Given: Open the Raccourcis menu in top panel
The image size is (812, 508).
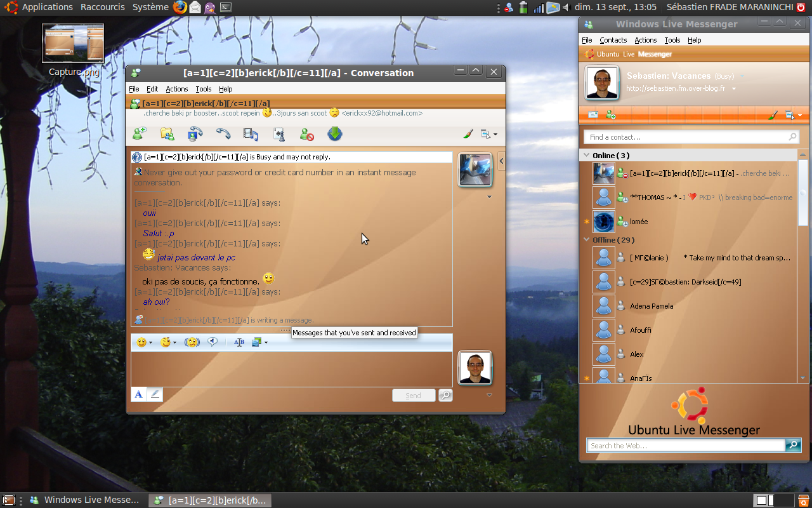Looking at the screenshot, I should coord(102,7).
